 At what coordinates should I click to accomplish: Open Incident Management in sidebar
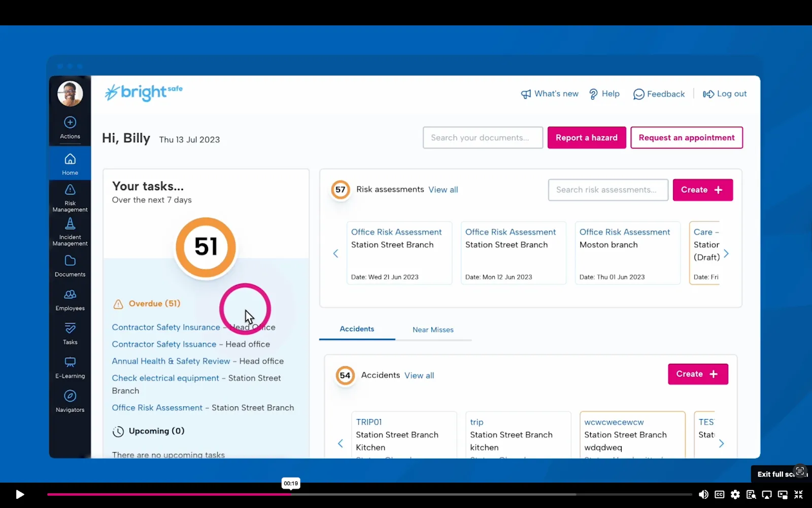pos(70,232)
